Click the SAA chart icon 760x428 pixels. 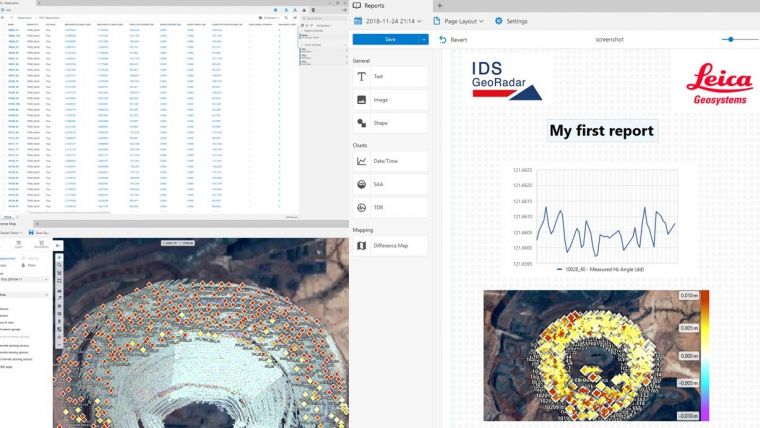[x=362, y=184]
